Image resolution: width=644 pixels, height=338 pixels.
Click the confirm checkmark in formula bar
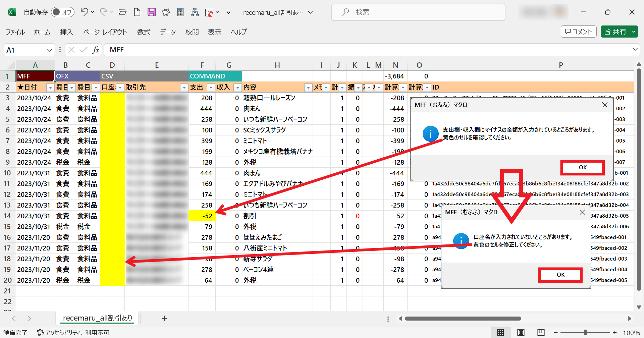point(83,50)
